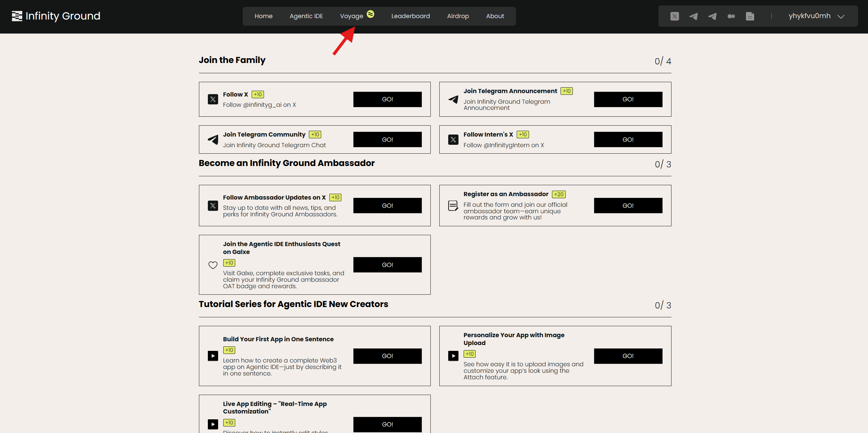Click 'Live App Editing' card title
This screenshot has height=433, width=868.
coord(275,407)
